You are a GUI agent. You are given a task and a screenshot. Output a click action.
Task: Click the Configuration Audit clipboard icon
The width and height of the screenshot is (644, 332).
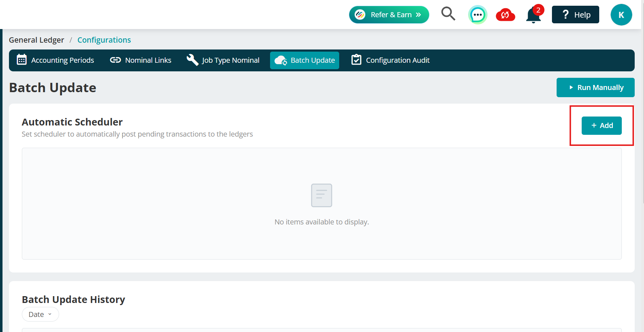356,60
